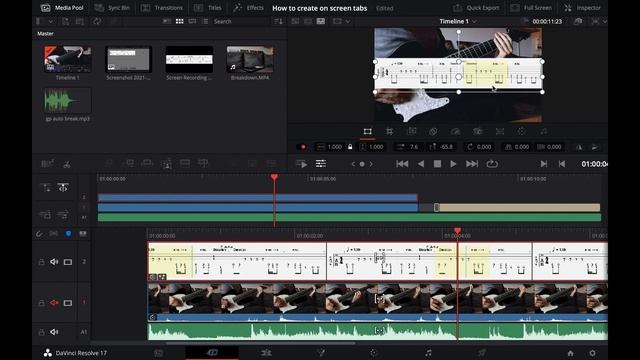Set the In point
The image size is (640, 360).
(544, 164)
